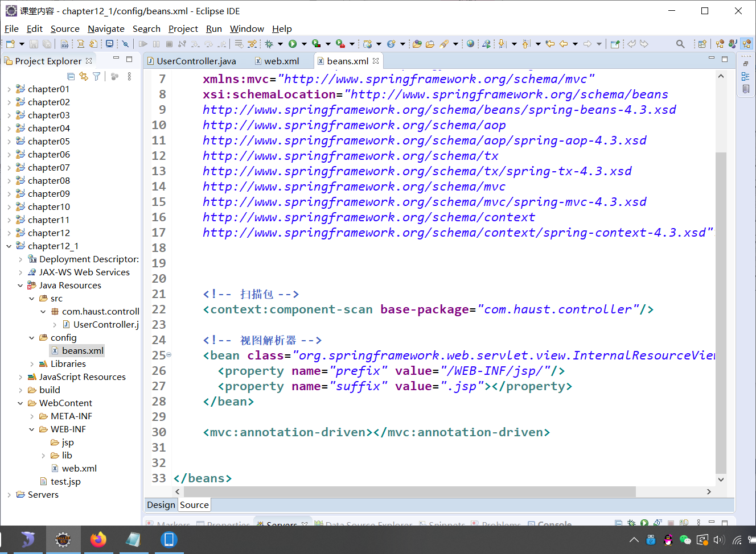The height and width of the screenshot is (554, 756).
Task: Open the Navigate menu
Action: coord(106,28)
